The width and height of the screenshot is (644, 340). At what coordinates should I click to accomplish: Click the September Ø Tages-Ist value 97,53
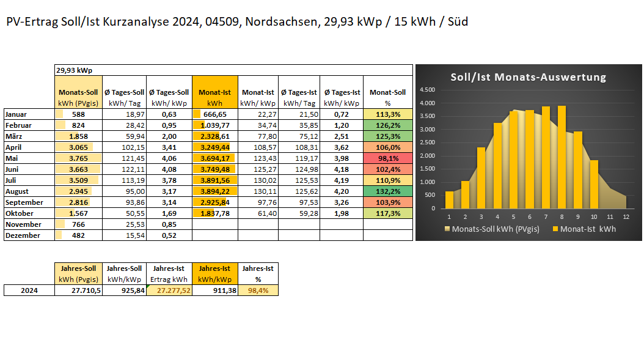coord(299,202)
